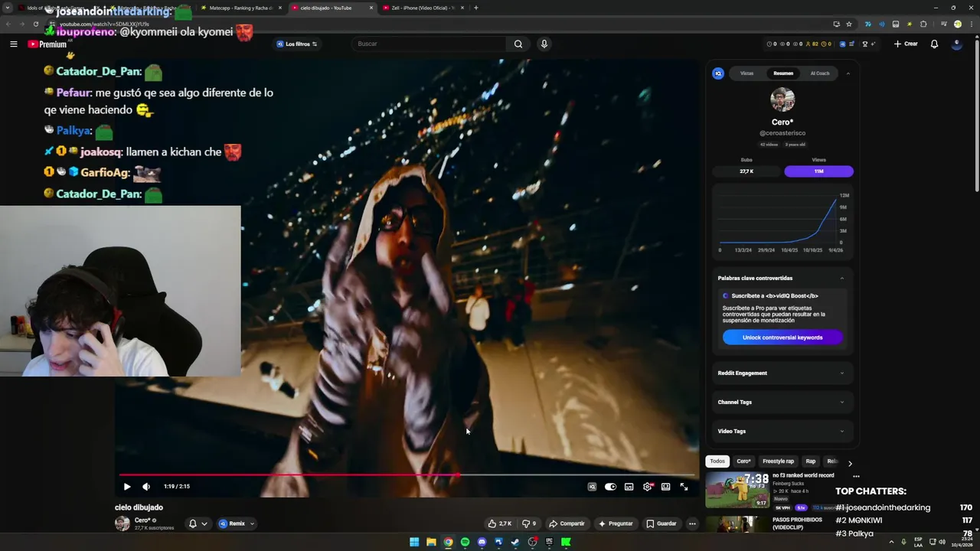The height and width of the screenshot is (551, 980).
Task: Open Cero* channel avatar below video
Action: (122, 523)
